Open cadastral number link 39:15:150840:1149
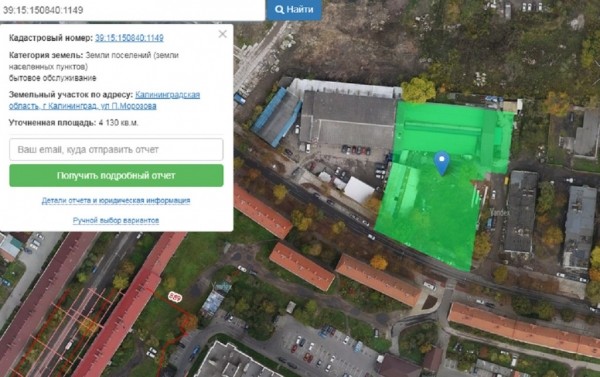The width and height of the screenshot is (600, 377). 129,38
